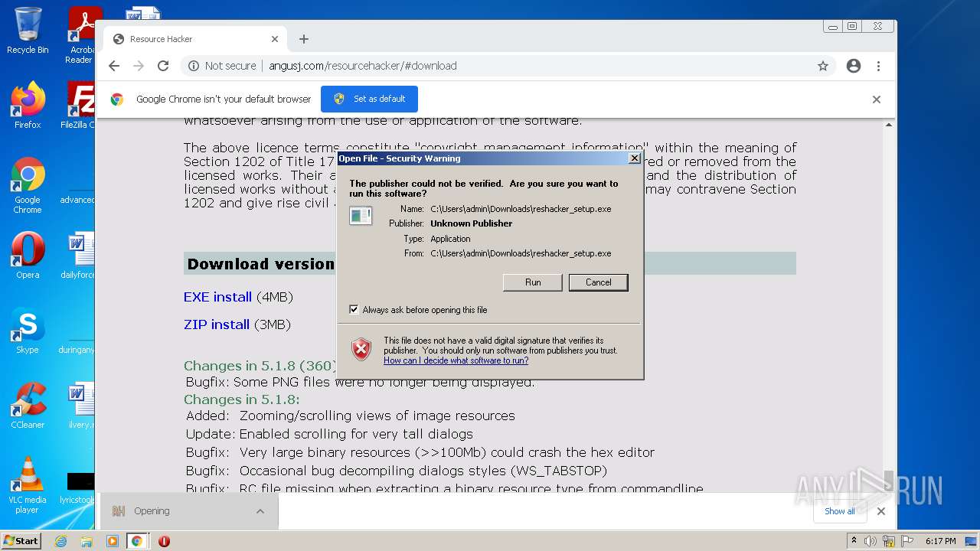This screenshot has width=980, height=551.
Task: Open Internet Explorer from the taskbar
Action: [x=61, y=541]
